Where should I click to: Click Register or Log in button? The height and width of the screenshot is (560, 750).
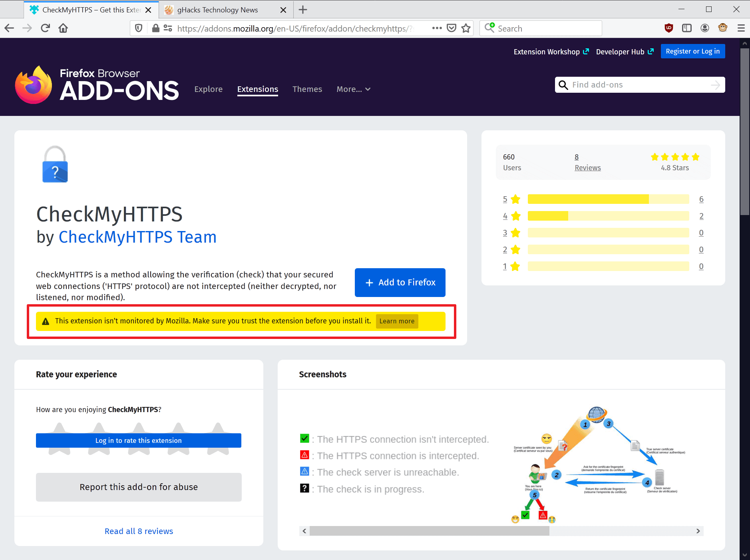click(693, 51)
